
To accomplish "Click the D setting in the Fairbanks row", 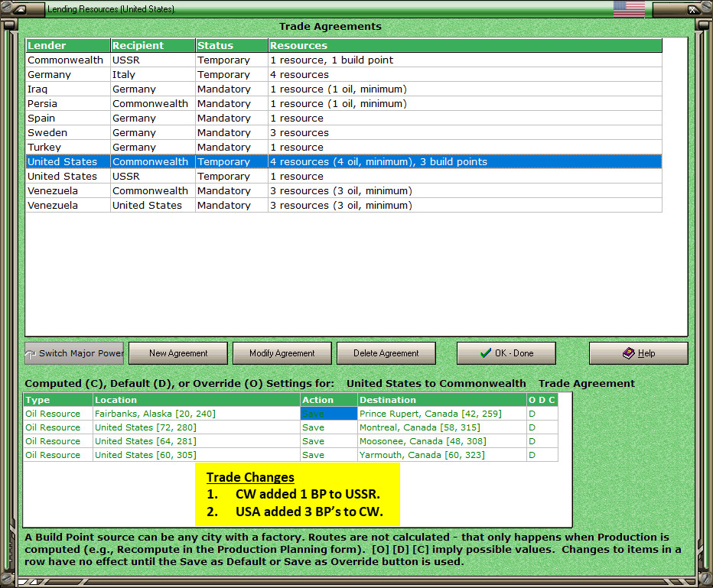I will pos(542,414).
